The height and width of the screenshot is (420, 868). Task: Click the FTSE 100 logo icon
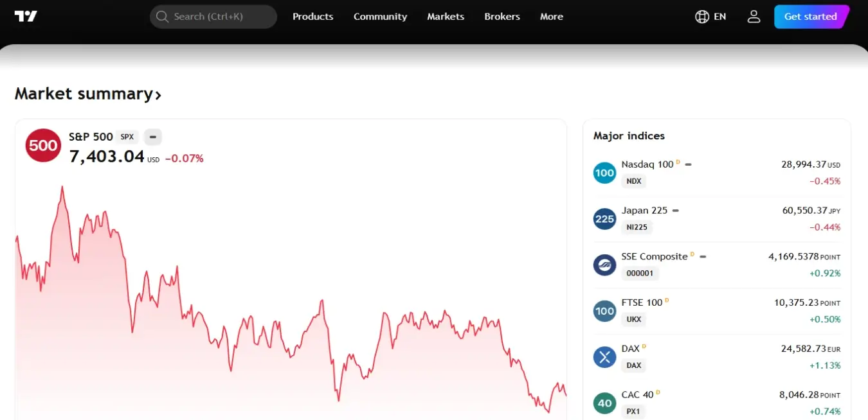(604, 311)
